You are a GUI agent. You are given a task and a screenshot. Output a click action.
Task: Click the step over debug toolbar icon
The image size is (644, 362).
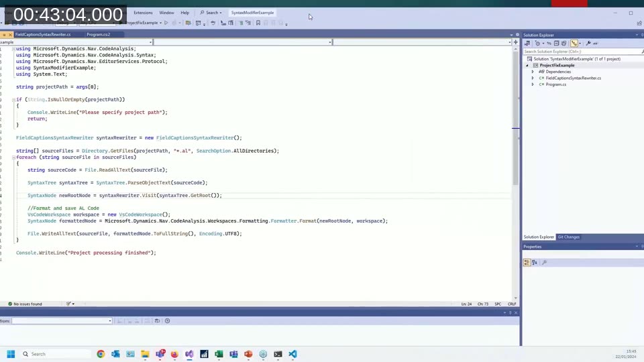213,23
